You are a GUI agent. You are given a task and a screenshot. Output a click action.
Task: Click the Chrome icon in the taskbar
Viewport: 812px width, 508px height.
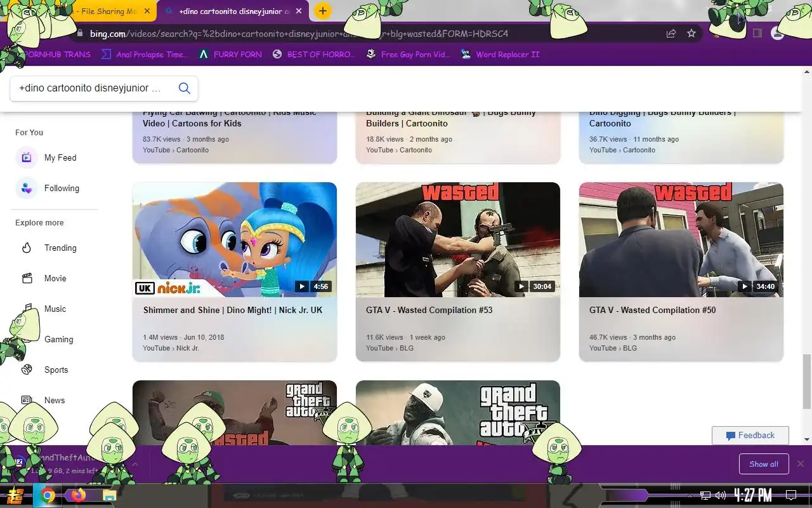(48, 495)
